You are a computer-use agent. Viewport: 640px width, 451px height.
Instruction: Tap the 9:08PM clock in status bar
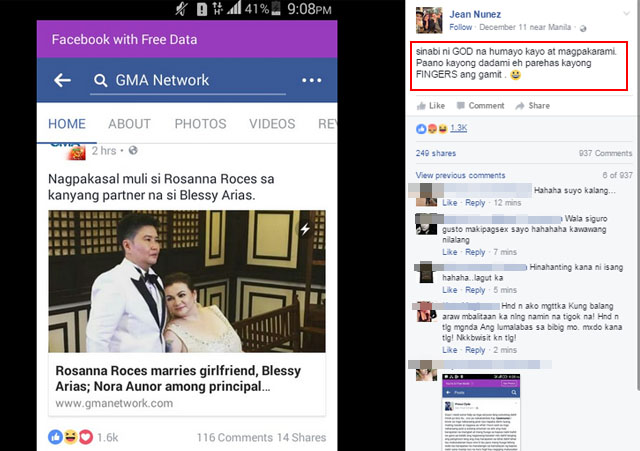[x=309, y=9]
